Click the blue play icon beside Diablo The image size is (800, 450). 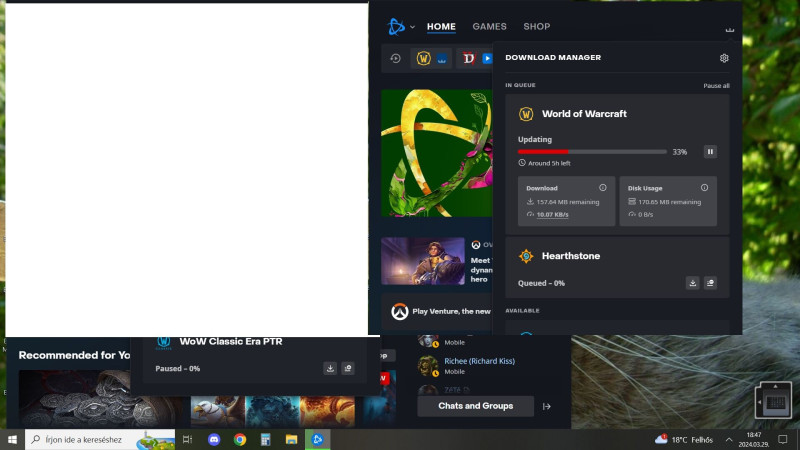tap(487, 59)
